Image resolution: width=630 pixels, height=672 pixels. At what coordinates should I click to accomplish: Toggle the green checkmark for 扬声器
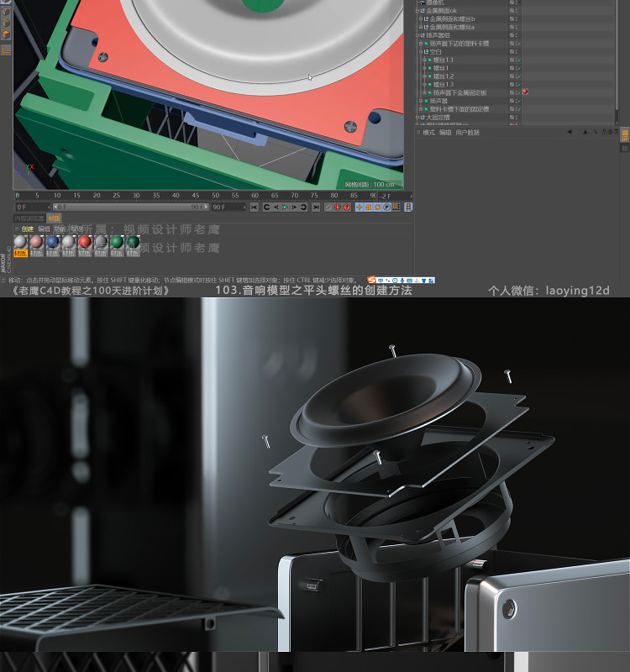point(518,101)
